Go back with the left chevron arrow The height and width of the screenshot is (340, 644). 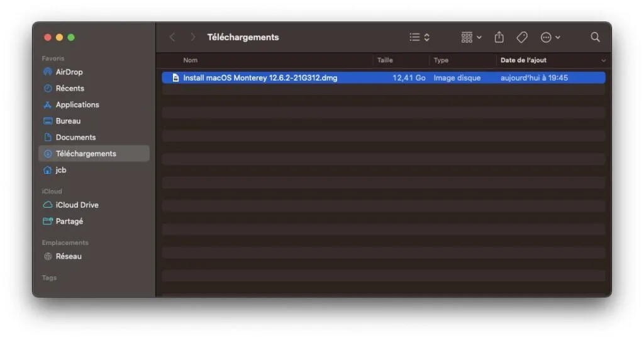click(x=172, y=37)
